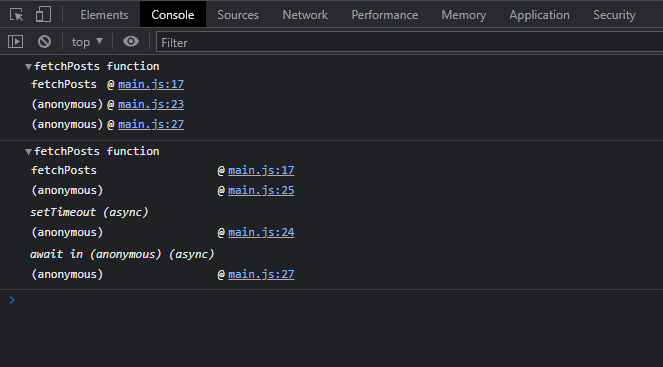This screenshot has height=367, width=663.
Task: Open the Sources tab
Action: click(238, 15)
